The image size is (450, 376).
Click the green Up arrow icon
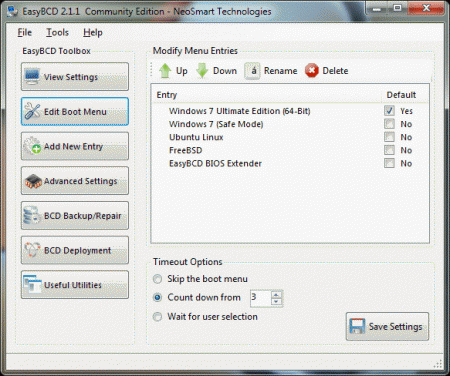click(x=165, y=71)
